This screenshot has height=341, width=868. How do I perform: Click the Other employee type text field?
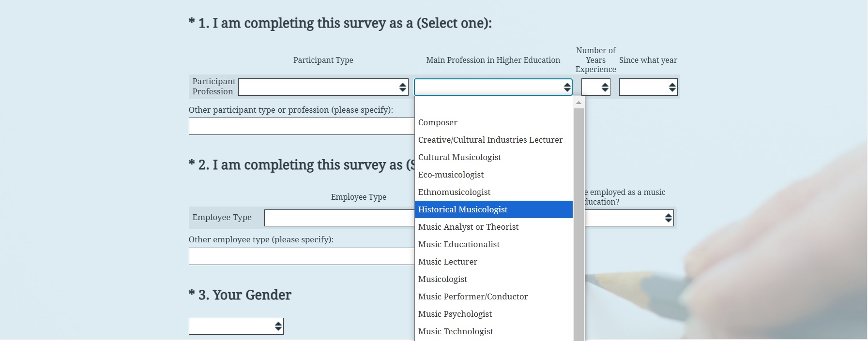click(301, 256)
